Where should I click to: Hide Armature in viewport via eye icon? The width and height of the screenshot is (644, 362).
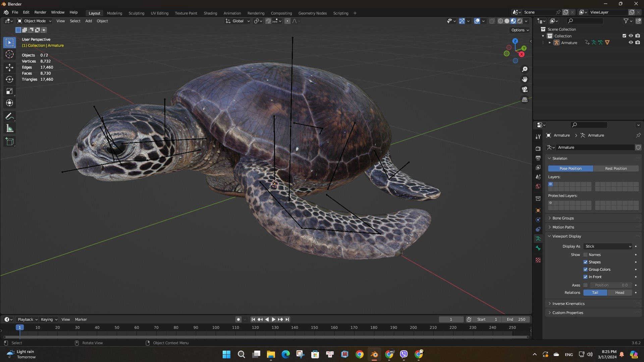631,43
